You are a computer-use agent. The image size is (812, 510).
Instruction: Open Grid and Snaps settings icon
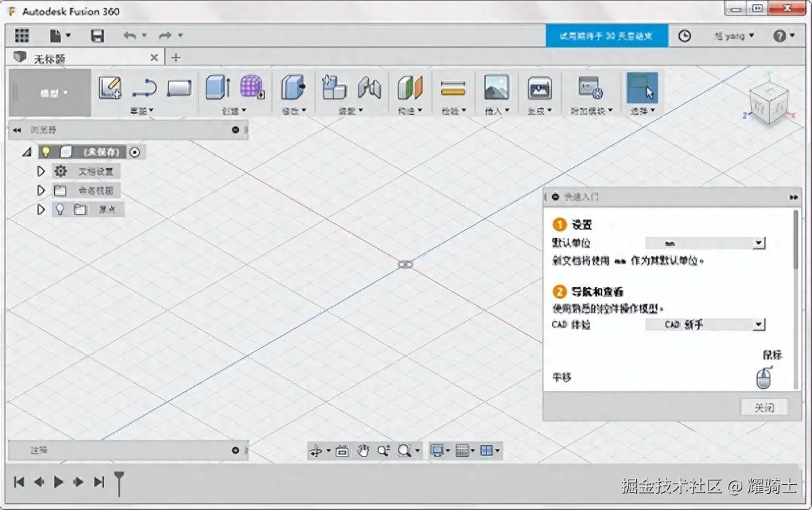coord(463,451)
